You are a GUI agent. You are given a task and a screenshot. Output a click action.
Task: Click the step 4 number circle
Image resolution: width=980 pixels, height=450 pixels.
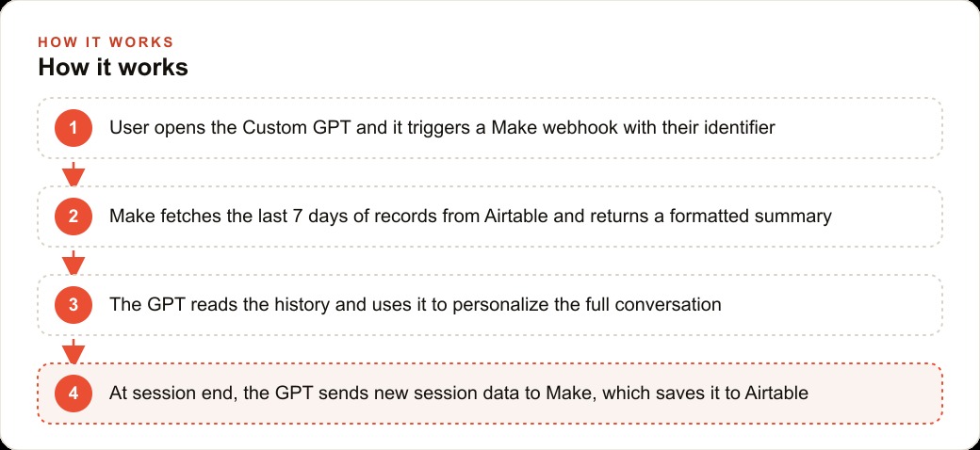pos(73,394)
